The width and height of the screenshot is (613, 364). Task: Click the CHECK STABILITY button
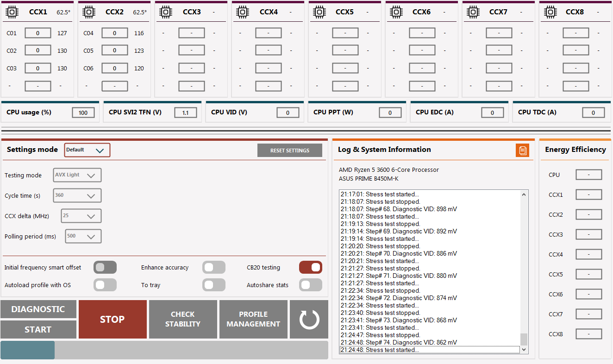pos(183,319)
